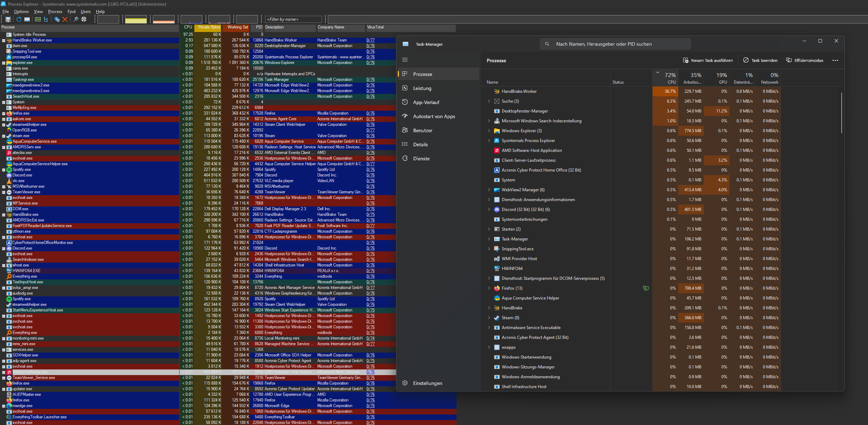The image size is (868, 425).
Task: Switch to Prozesse page in Task-Manager
Action: tap(439, 74)
